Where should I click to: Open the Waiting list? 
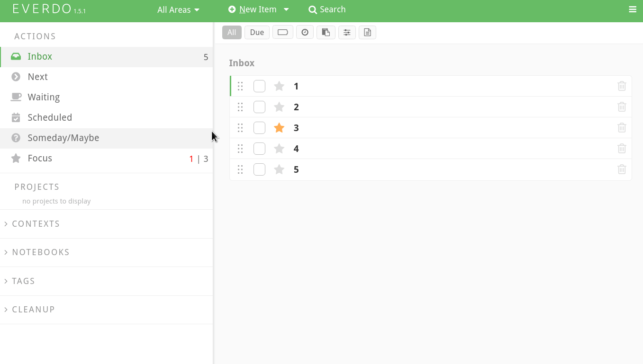(44, 97)
